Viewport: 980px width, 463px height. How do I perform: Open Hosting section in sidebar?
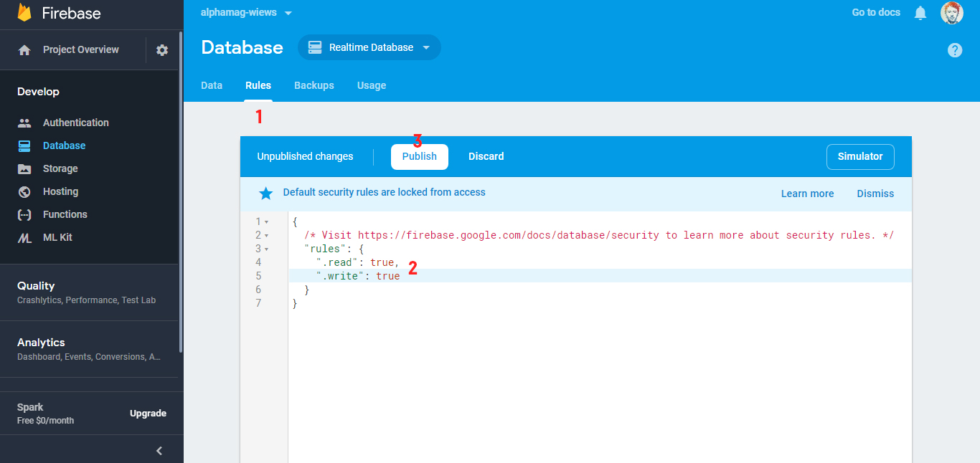point(61,191)
